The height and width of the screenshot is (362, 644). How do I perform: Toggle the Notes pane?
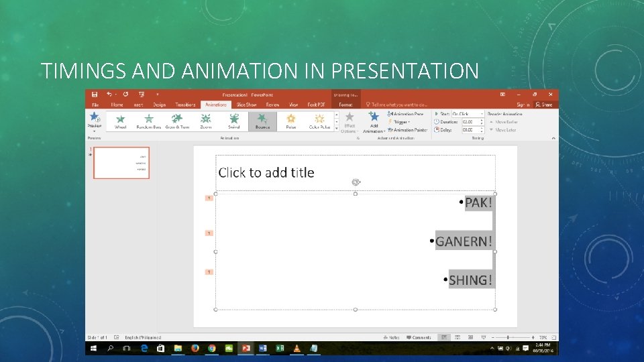(391, 337)
